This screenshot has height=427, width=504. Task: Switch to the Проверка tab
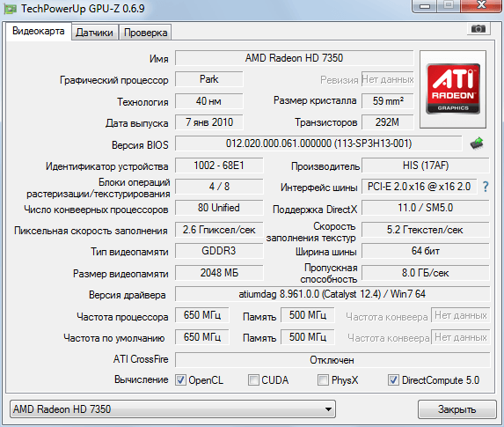tap(145, 33)
